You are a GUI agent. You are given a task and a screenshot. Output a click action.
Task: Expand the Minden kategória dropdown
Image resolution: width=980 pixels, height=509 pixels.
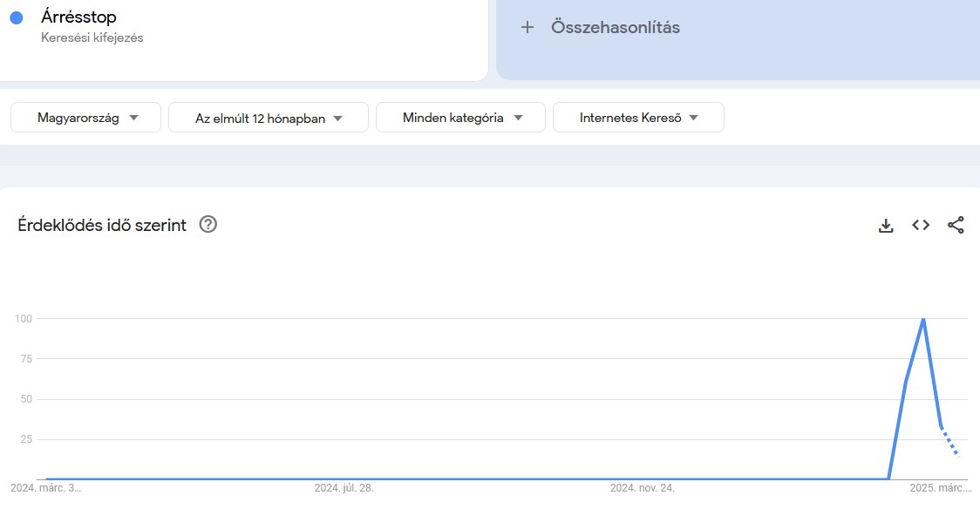pos(460,119)
